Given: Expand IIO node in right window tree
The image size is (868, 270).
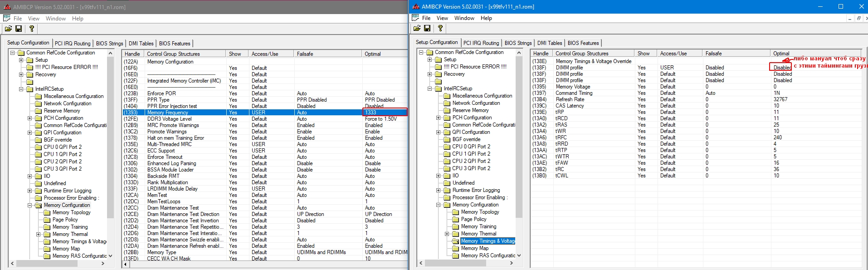Looking at the screenshot, I should (439, 176).
